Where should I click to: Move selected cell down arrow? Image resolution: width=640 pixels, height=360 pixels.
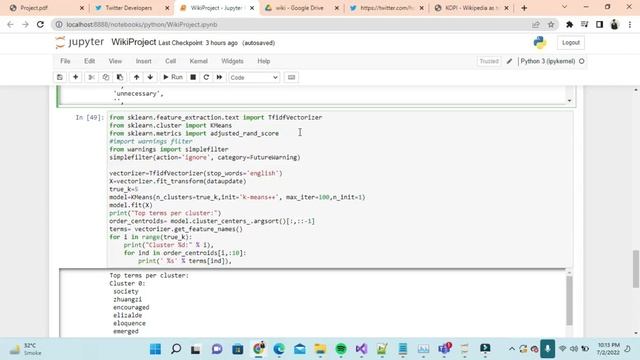tap(150, 77)
